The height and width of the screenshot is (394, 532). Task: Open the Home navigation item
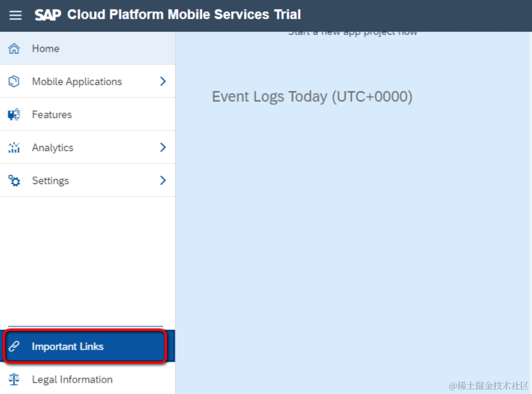click(x=87, y=48)
